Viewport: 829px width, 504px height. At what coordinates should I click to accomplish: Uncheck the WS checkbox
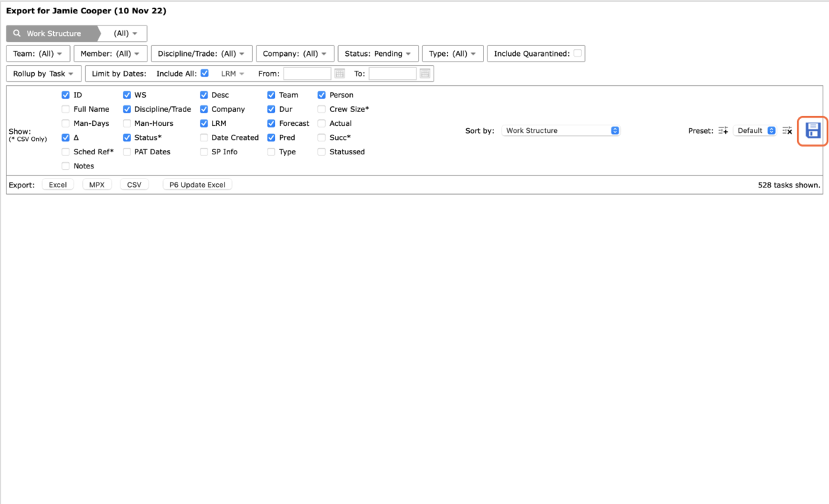click(x=127, y=95)
